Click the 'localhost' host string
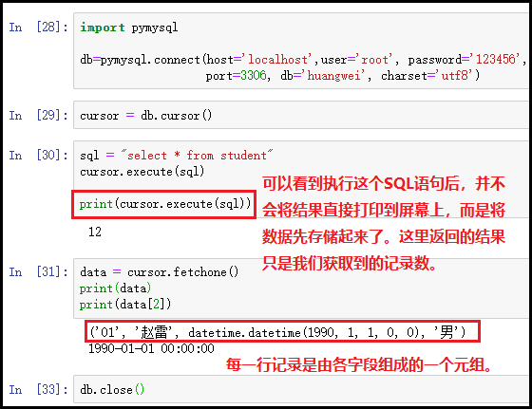The width and height of the screenshot is (532, 409). [277, 60]
